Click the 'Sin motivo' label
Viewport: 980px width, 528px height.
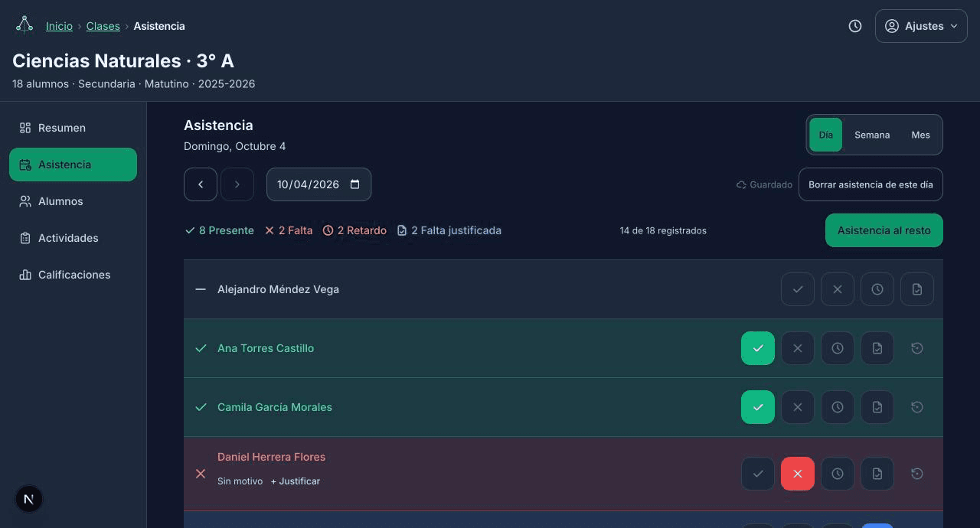coord(240,481)
